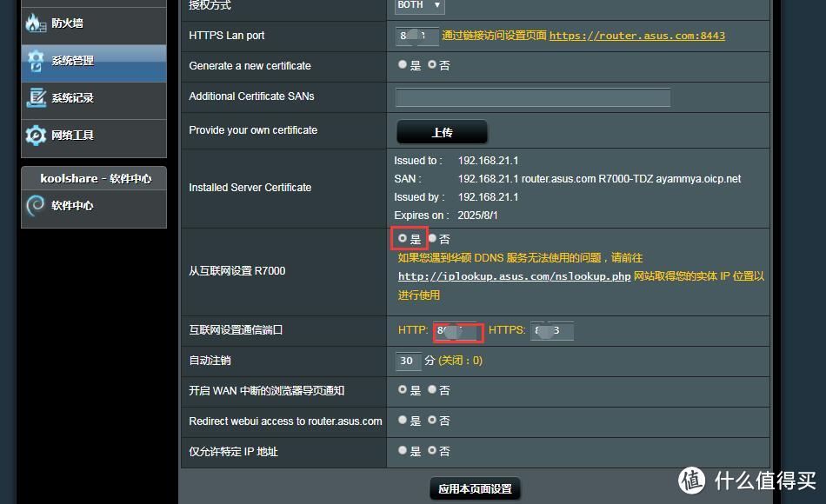Click the system log notepad icon
Screen dimensions: 826x504
36,97
